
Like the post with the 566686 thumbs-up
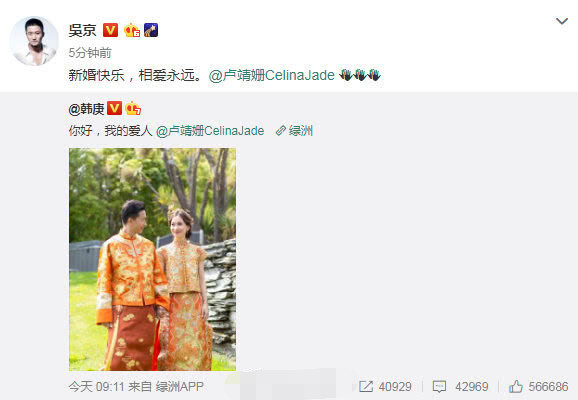pos(539,386)
